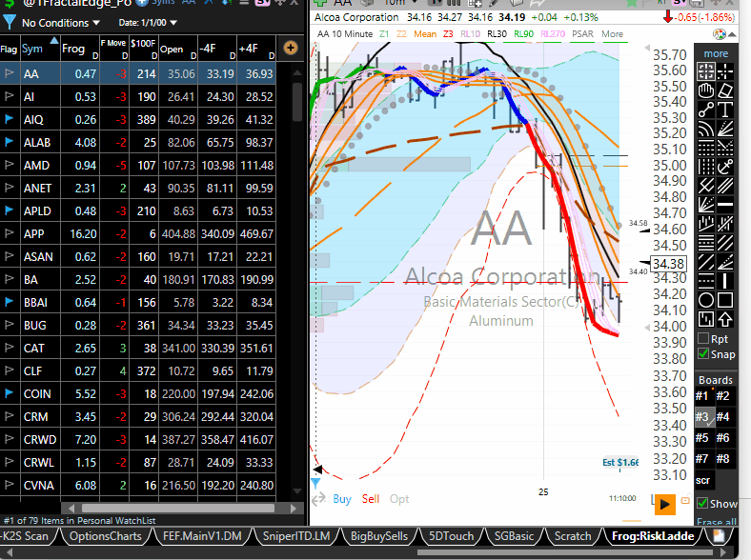Toggle the PSAR indicator in chart legend

click(x=582, y=34)
